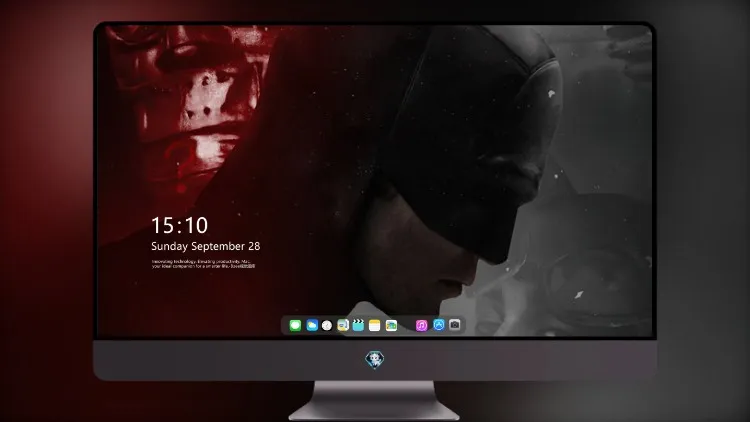Launch the Clock app from dock
The image size is (750, 422).
tap(327, 325)
